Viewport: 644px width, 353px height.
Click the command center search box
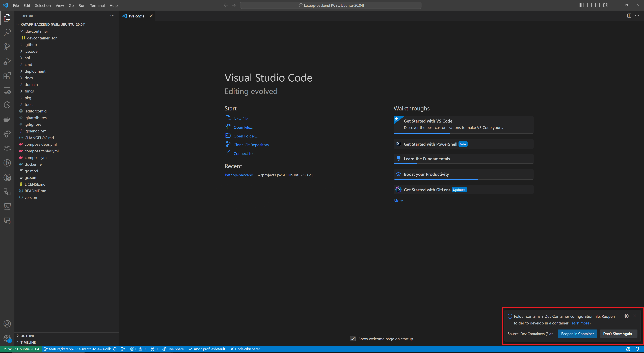(x=331, y=5)
